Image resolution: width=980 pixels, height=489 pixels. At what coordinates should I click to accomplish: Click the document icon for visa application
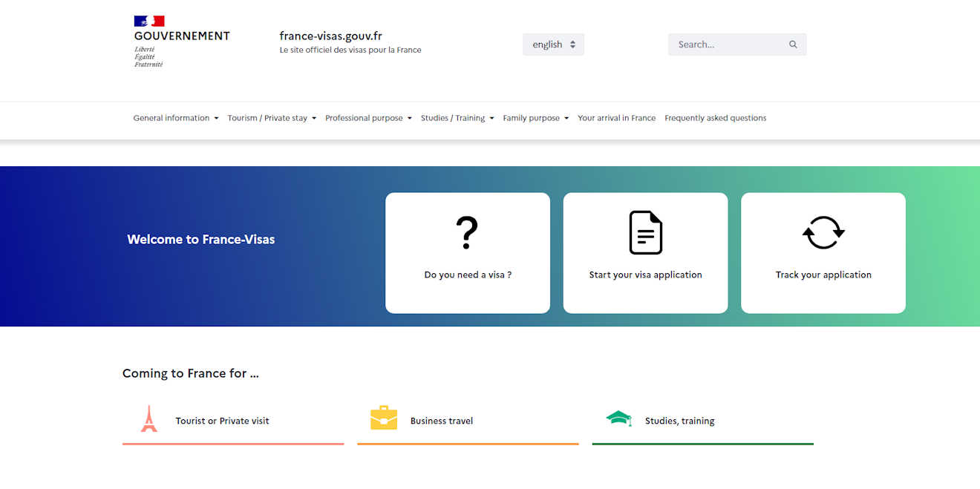point(645,232)
